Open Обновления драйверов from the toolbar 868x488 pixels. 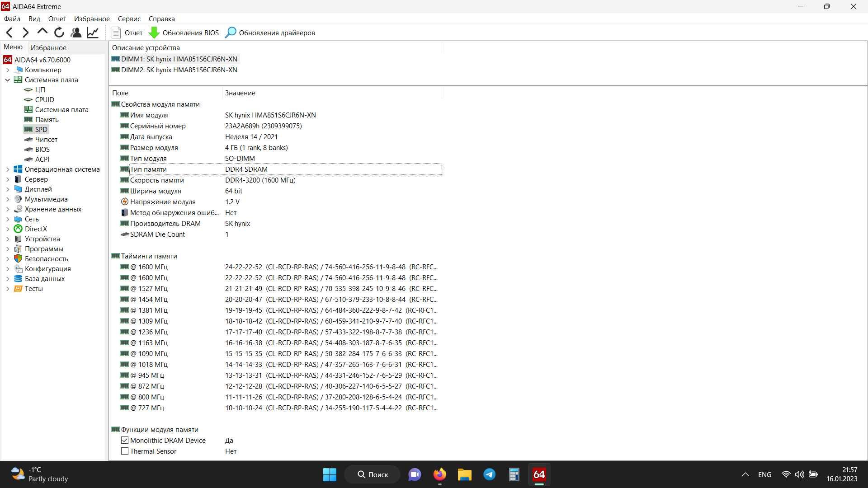[270, 33]
